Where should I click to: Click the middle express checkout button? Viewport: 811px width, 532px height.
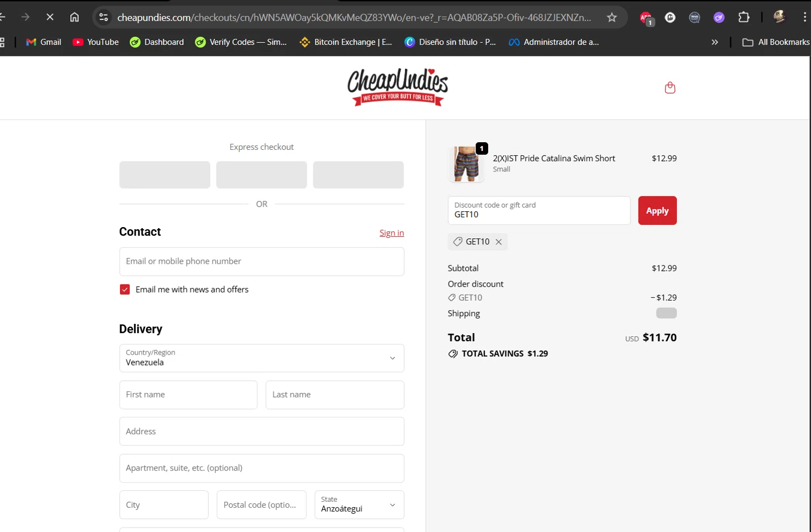tap(262, 175)
